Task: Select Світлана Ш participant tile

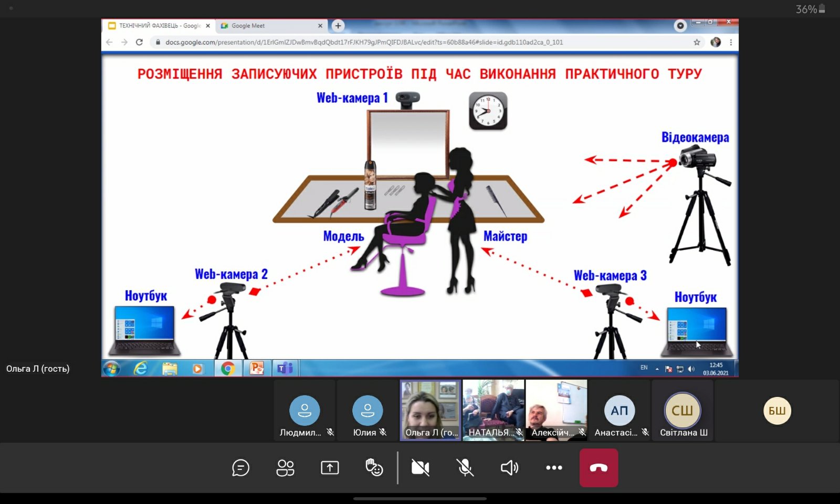Action: 682,411
